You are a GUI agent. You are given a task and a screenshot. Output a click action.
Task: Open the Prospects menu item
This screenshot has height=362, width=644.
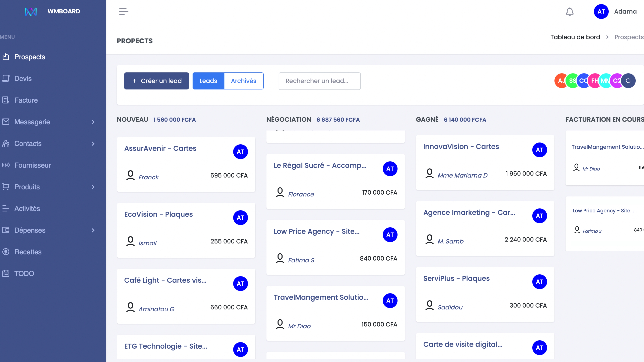pyautogui.click(x=30, y=57)
